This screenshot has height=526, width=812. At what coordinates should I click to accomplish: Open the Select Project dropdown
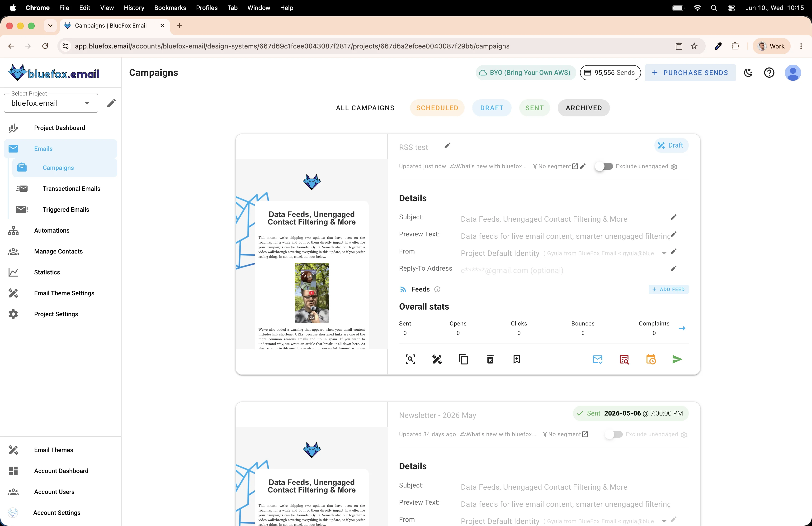[51, 103]
